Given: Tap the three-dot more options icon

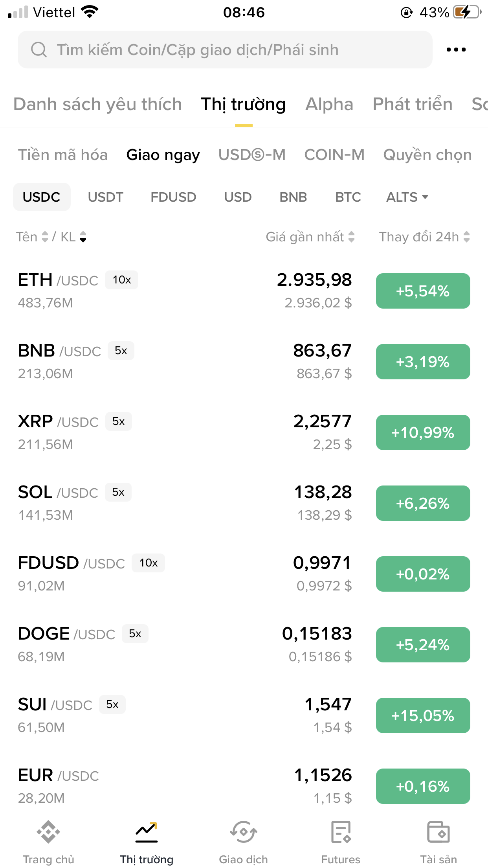Looking at the screenshot, I should pos(456,50).
